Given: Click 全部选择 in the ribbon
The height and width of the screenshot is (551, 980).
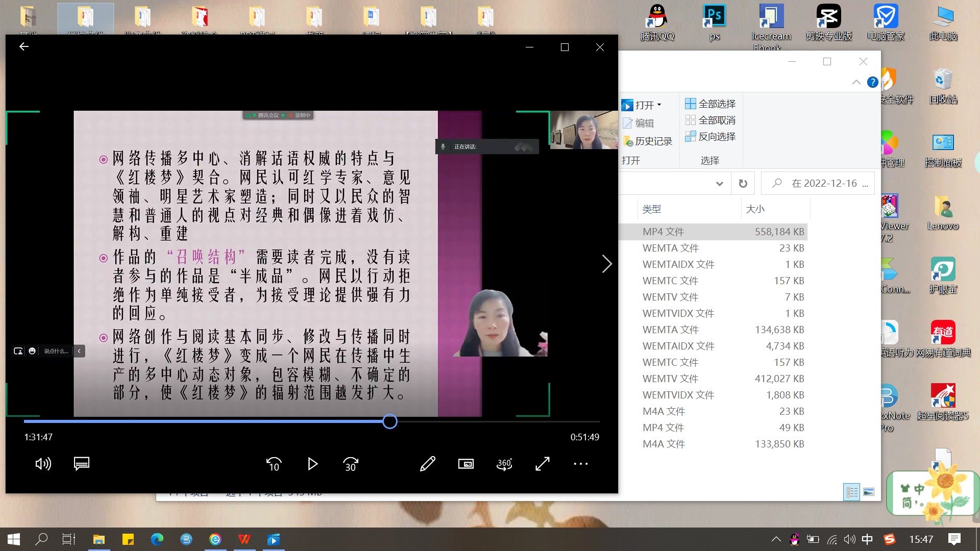Looking at the screenshot, I should (x=710, y=104).
